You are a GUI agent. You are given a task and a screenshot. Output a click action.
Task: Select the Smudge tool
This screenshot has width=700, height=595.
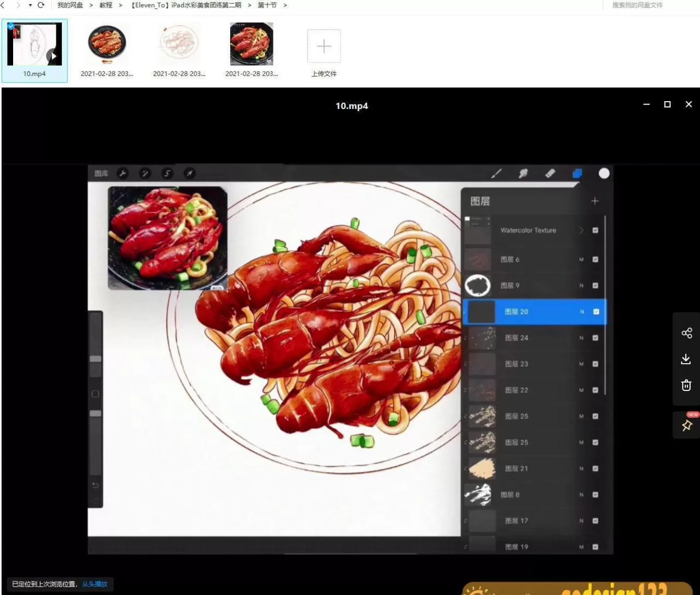coord(523,173)
